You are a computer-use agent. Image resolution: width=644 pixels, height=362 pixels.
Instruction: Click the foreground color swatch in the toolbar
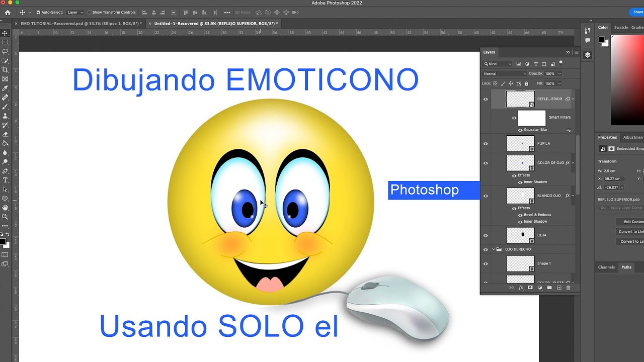pos(3,242)
